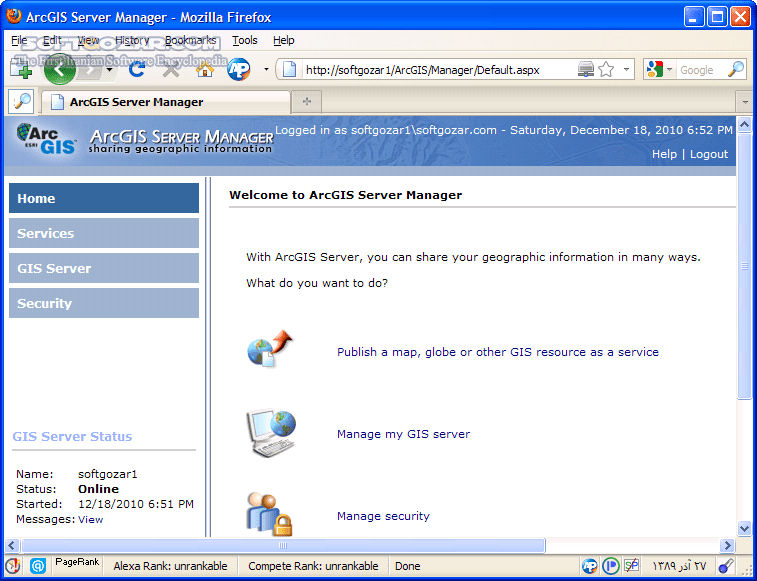This screenshot has width=757, height=581.
Task: Click the Forward navigation arrow
Action: point(91,70)
